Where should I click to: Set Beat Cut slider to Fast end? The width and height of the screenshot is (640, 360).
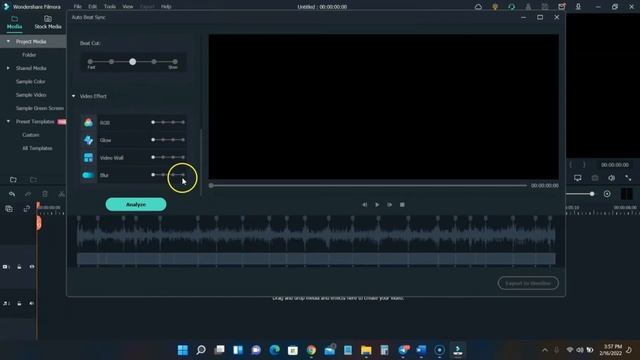tap(91, 62)
